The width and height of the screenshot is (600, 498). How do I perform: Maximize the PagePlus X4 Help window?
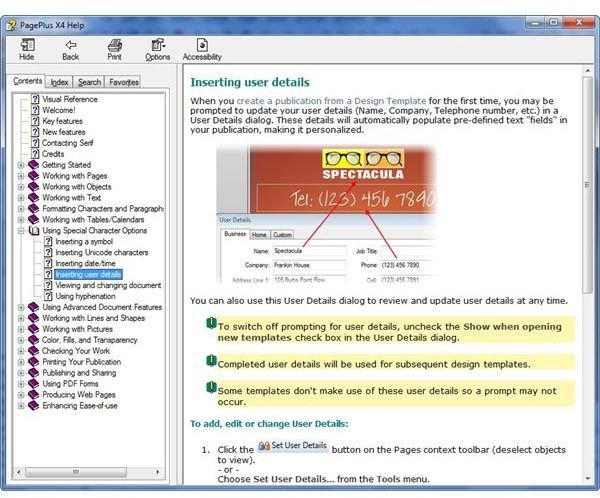pyautogui.click(x=553, y=23)
